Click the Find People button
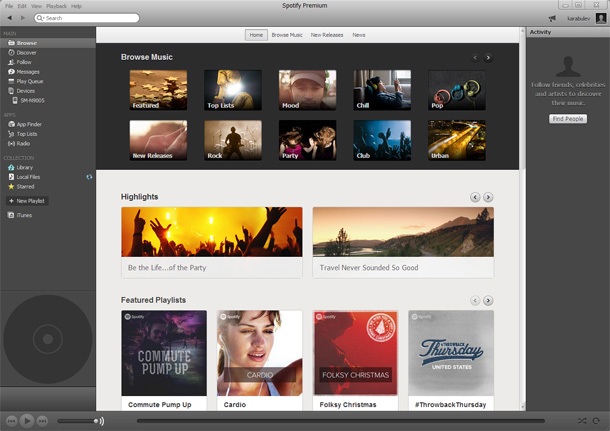This screenshot has height=431, width=610. pyautogui.click(x=568, y=119)
